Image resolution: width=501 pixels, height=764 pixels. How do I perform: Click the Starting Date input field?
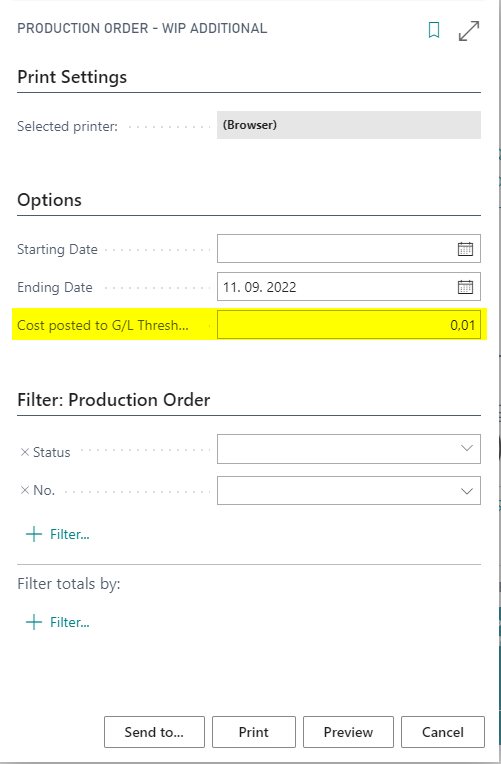[348, 249]
